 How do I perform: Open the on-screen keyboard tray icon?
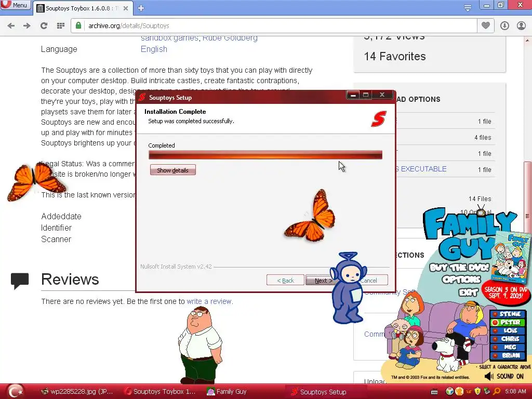(434, 392)
